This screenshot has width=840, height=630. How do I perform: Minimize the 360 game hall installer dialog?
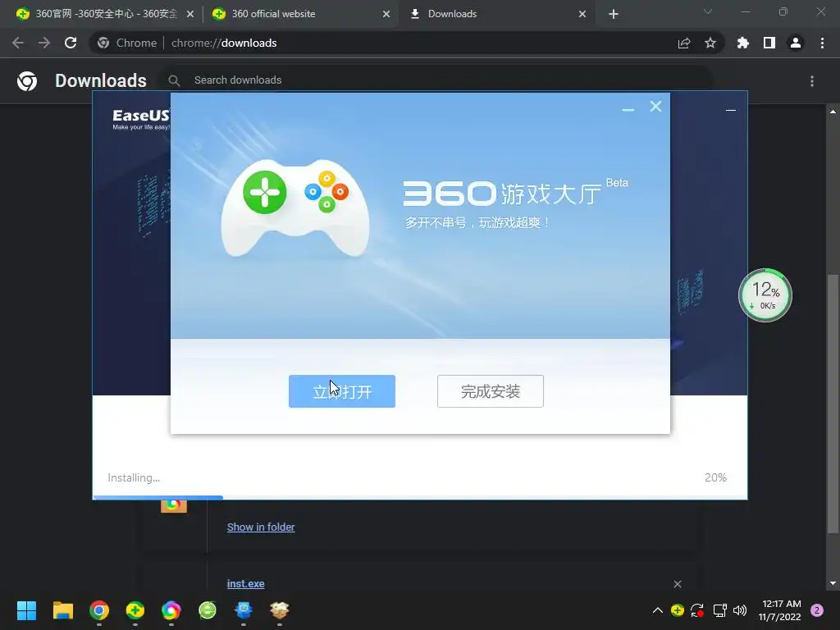628,108
